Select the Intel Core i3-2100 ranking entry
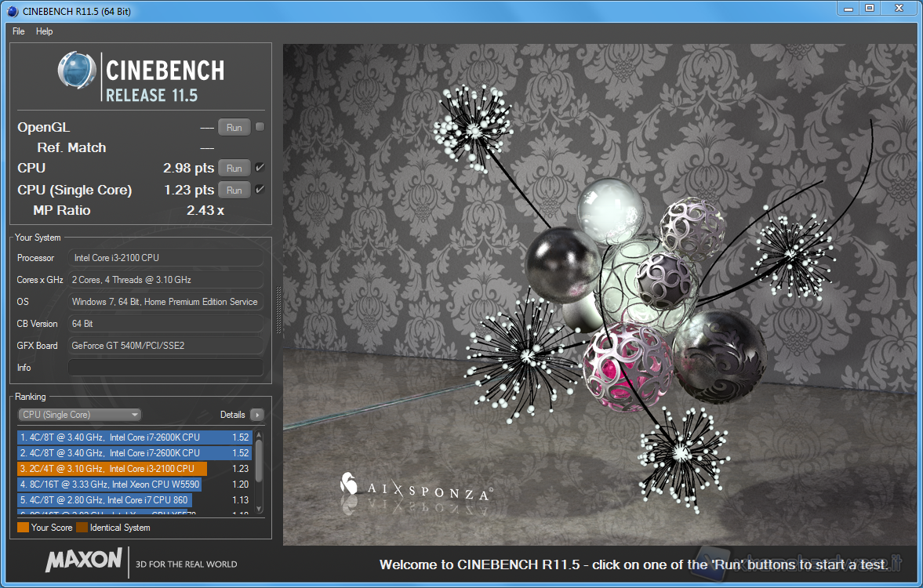The image size is (923, 588). [x=111, y=469]
